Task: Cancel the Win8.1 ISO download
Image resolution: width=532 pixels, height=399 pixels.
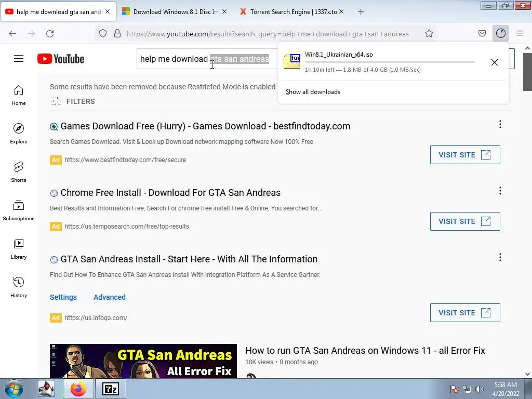Action: click(x=495, y=62)
